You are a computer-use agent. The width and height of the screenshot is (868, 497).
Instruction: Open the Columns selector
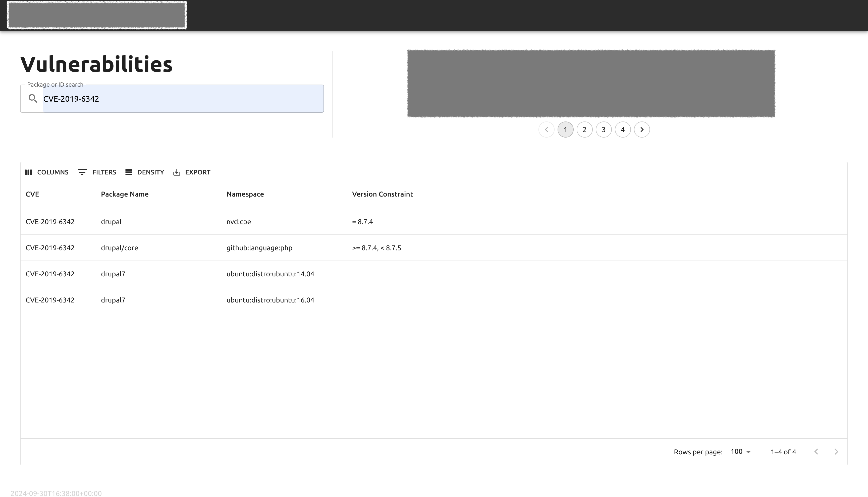(x=47, y=172)
